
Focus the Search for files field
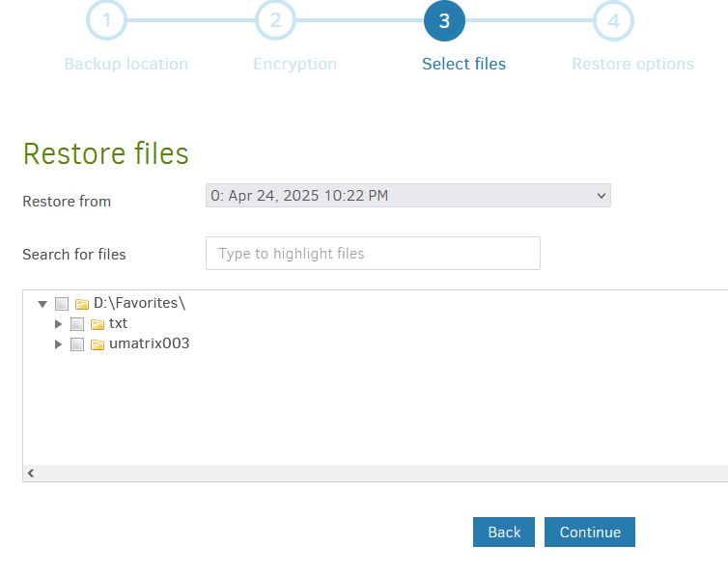click(x=373, y=254)
